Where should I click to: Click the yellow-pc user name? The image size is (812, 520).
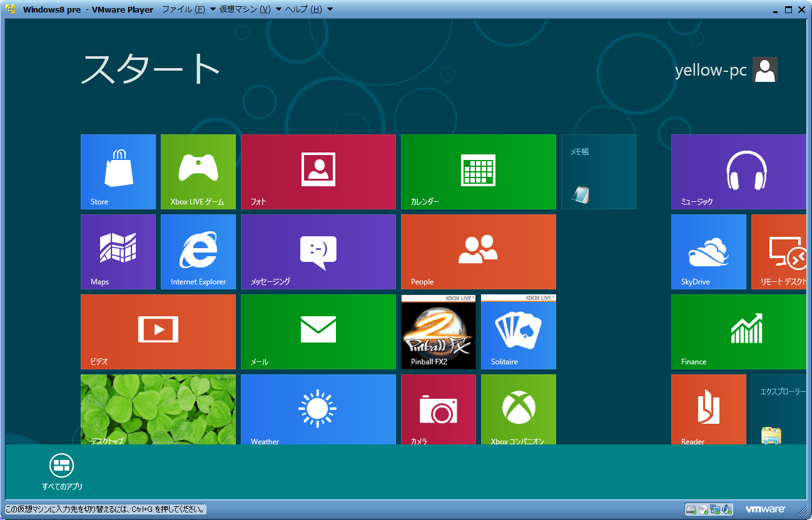pyautogui.click(x=711, y=70)
